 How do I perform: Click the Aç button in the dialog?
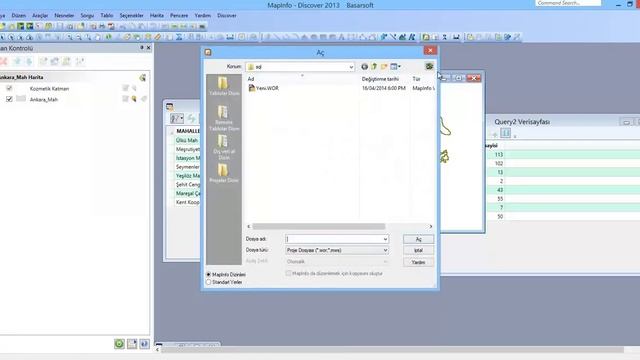418,239
